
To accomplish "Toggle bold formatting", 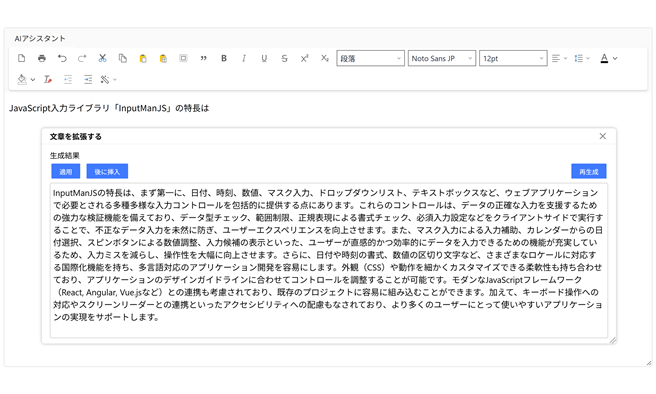I will tap(224, 59).
